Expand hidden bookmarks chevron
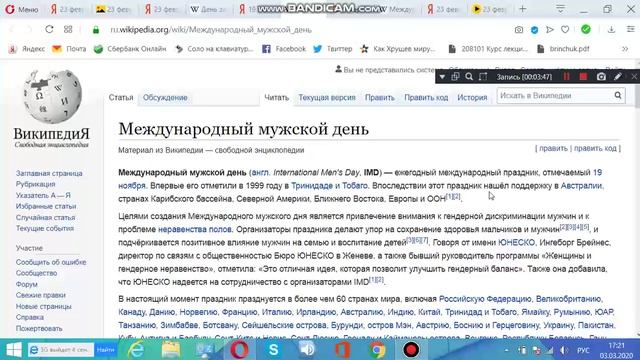Image resolution: width=640 pixels, height=360 pixels. [625, 49]
